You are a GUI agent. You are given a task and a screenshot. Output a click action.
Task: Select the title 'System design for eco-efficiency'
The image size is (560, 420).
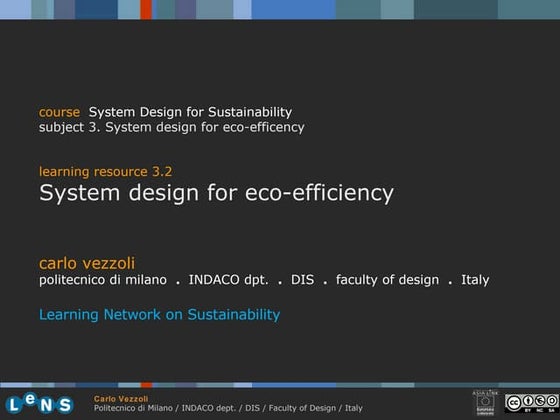(216, 193)
